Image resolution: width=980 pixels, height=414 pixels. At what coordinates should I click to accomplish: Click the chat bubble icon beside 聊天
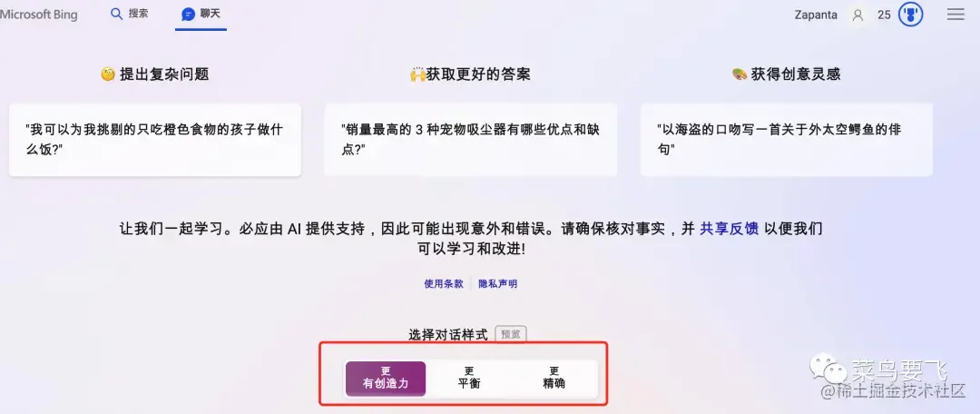coord(188,14)
